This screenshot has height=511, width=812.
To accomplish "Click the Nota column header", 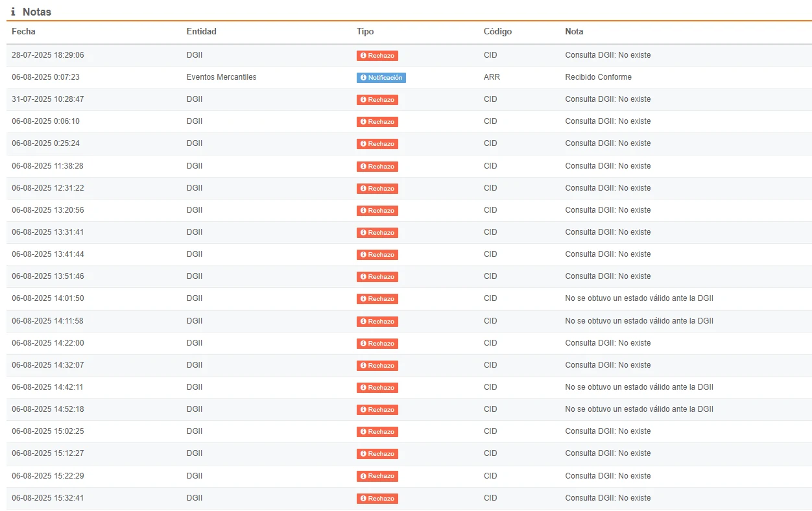I will coord(574,31).
